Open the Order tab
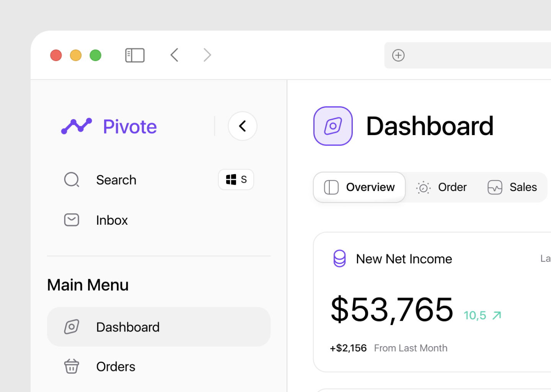551x392 pixels. [442, 187]
